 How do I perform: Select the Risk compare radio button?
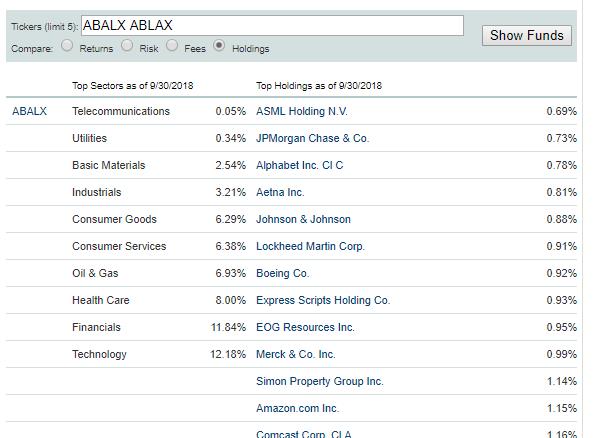point(127,46)
